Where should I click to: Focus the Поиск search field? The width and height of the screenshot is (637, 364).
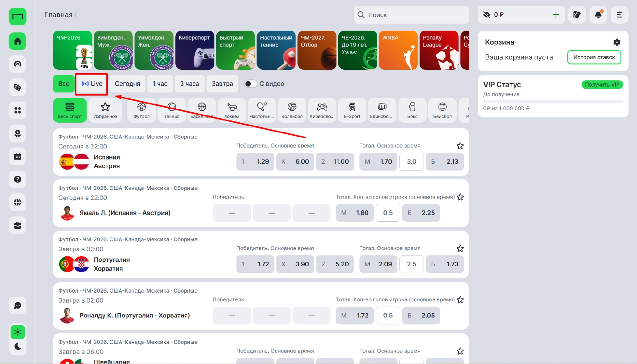click(x=411, y=15)
